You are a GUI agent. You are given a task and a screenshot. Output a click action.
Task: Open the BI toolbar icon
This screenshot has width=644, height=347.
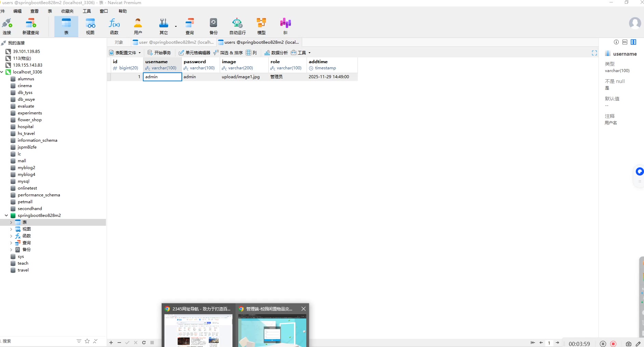[x=285, y=26]
